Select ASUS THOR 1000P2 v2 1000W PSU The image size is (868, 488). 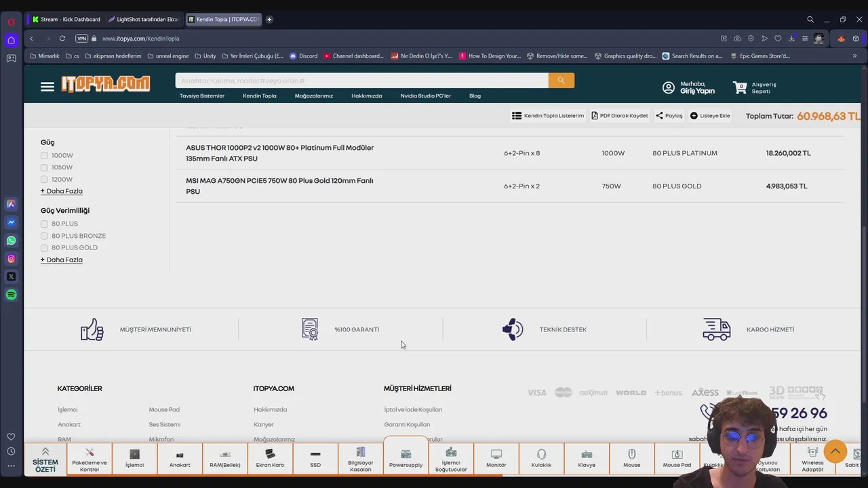280,153
